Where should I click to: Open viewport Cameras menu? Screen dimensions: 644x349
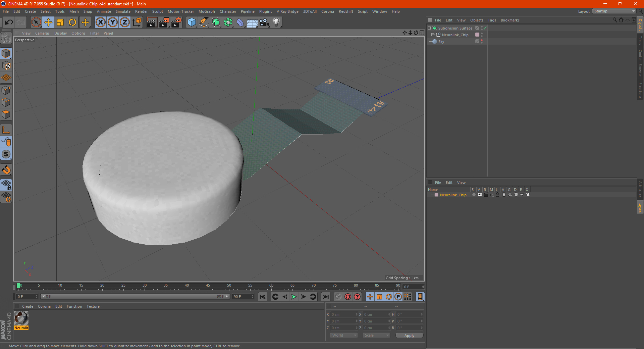point(42,33)
